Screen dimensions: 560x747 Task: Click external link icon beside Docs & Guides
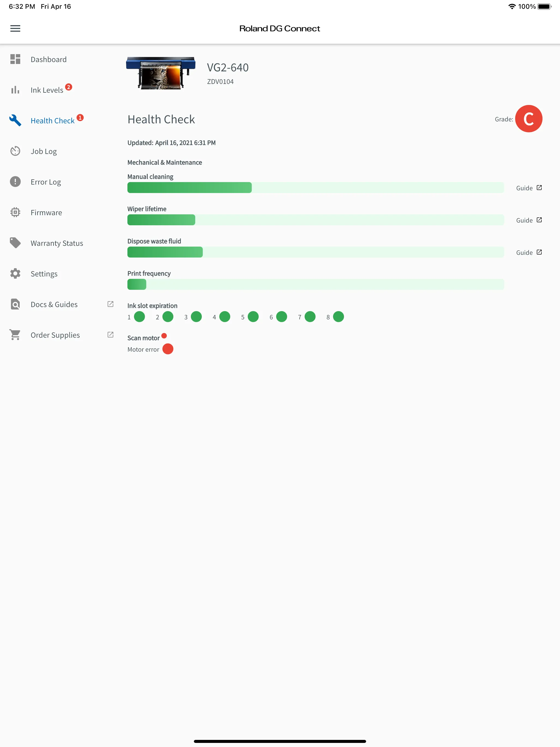tap(110, 304)
